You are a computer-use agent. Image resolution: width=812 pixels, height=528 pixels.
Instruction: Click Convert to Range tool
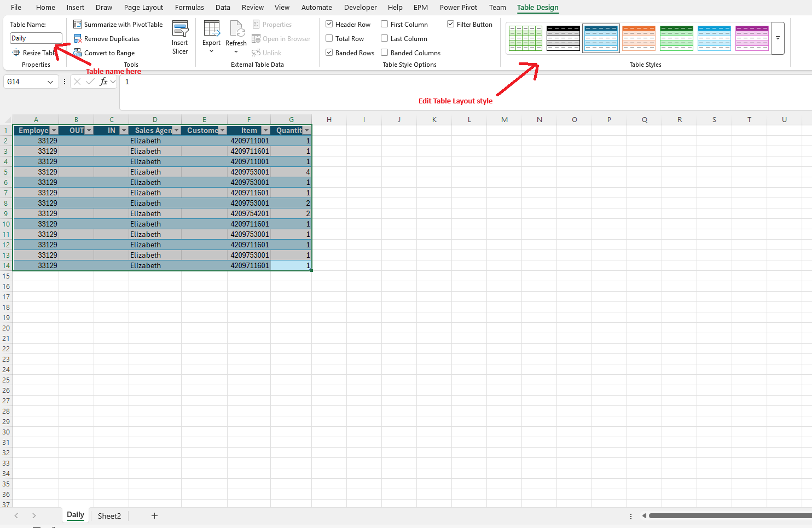click(x=104, y=53)
